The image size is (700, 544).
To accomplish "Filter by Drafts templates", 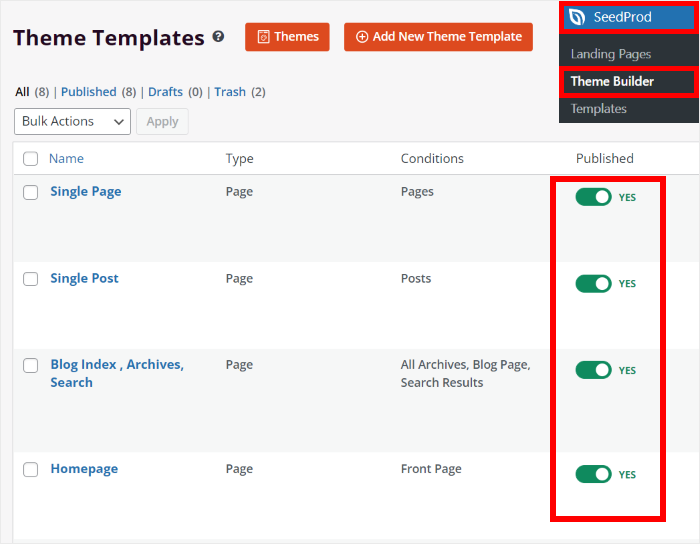I will (165, 92).
